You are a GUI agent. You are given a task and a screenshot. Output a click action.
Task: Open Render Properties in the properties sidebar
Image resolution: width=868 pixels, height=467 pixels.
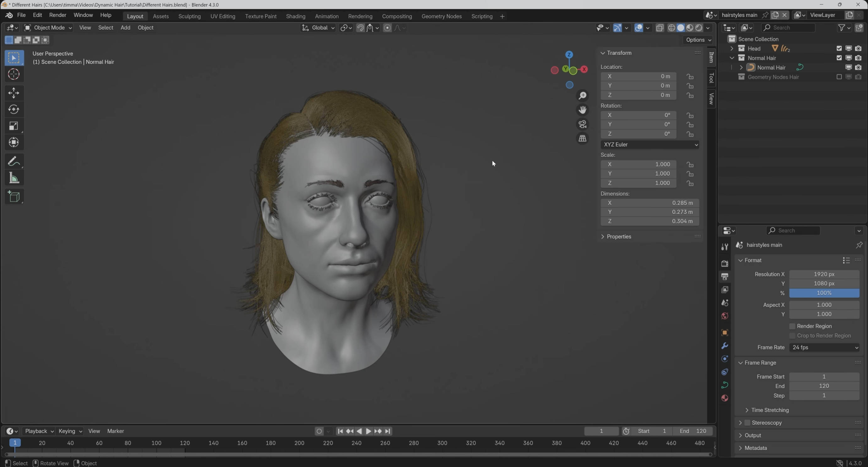[724, 264]
